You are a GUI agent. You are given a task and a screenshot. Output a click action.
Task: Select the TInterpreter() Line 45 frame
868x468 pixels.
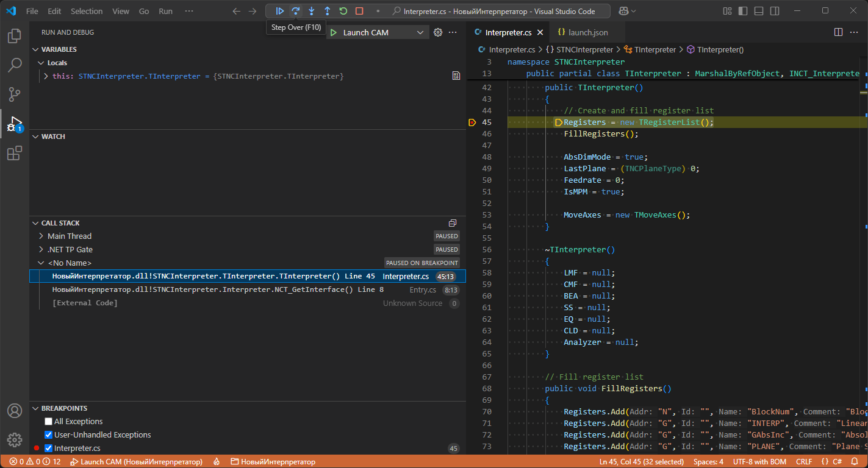(x=248, y=277)
